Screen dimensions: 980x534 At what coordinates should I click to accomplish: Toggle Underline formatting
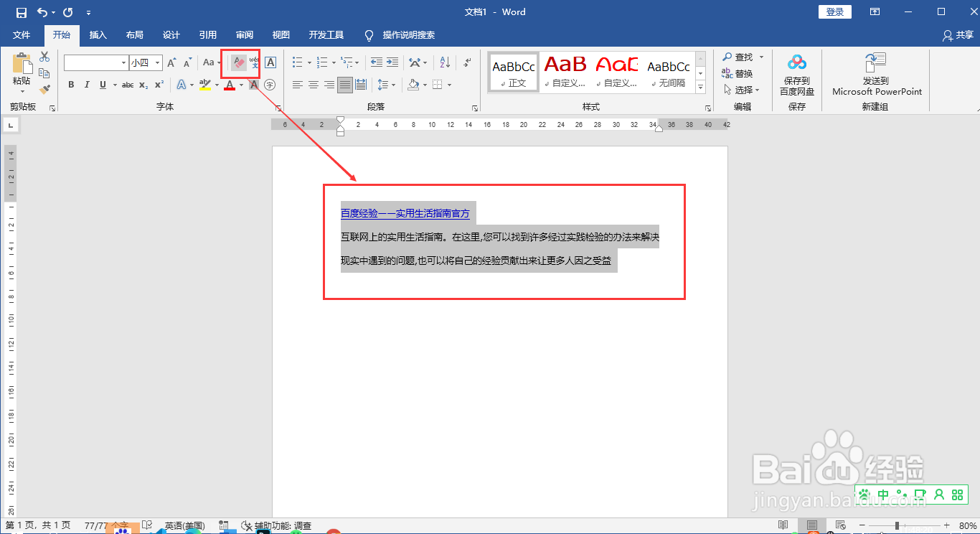tap(103, 85)
